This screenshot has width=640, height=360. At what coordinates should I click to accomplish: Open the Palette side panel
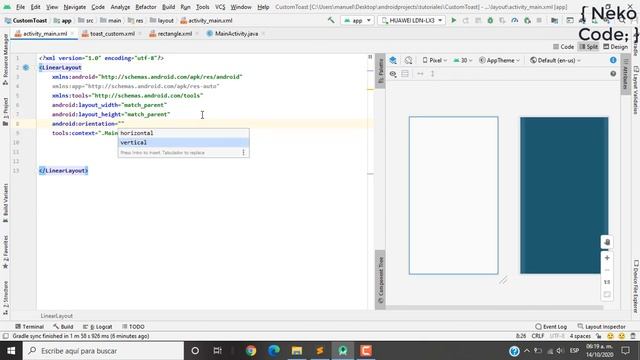380,71
